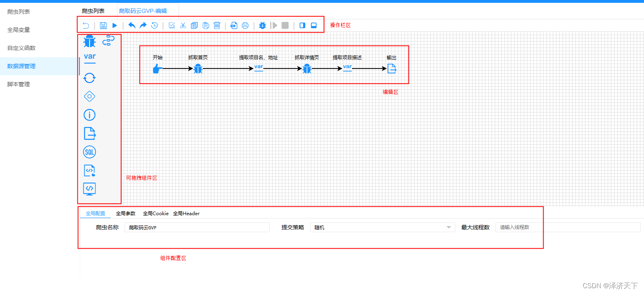644x293 pixels.
Task: Open 脚本管理 in the left sidebar
Action: click(x=19, y=84)
